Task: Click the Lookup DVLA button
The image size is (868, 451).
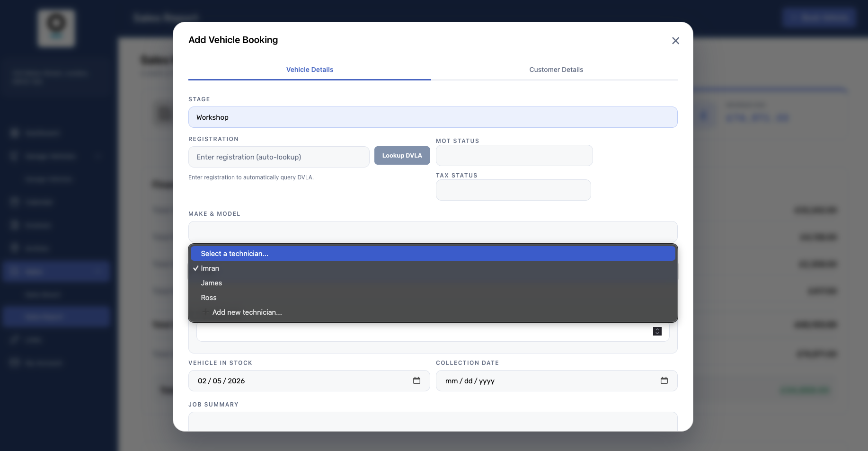Action: pos(402,155)
